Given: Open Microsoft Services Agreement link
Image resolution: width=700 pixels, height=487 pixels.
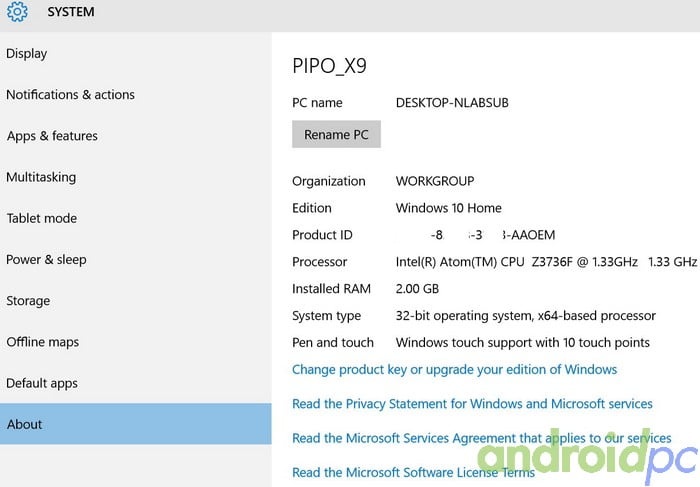Looking at the screenshot, I should [482, 438].
